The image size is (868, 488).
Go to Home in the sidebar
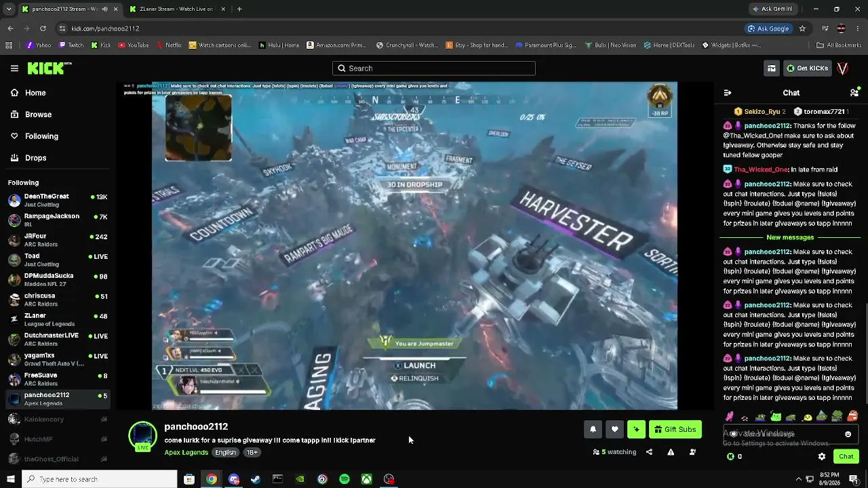(x=35, y=93)
